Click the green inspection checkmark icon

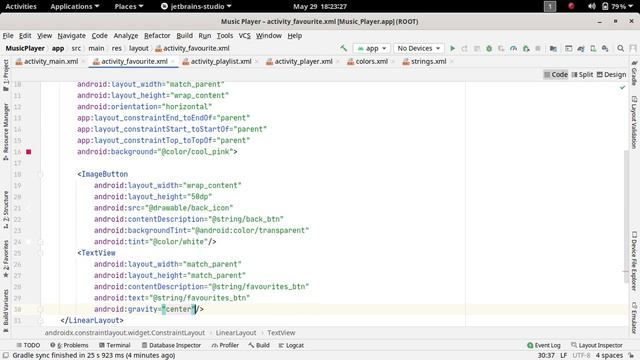(622, 87)
